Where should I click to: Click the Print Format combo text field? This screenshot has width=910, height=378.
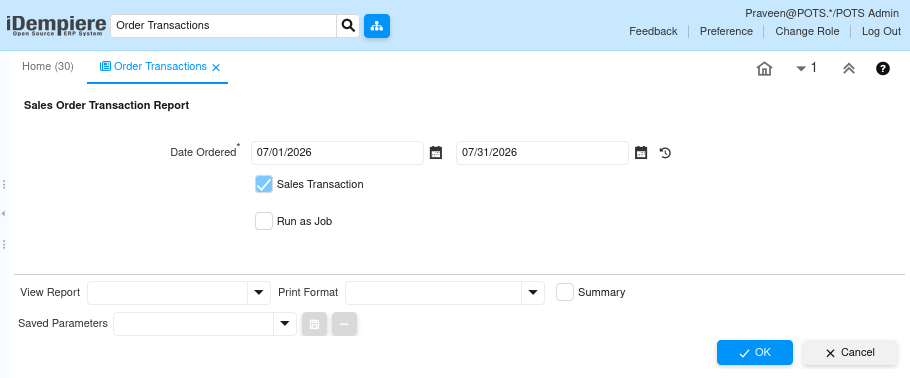[434, 293]
